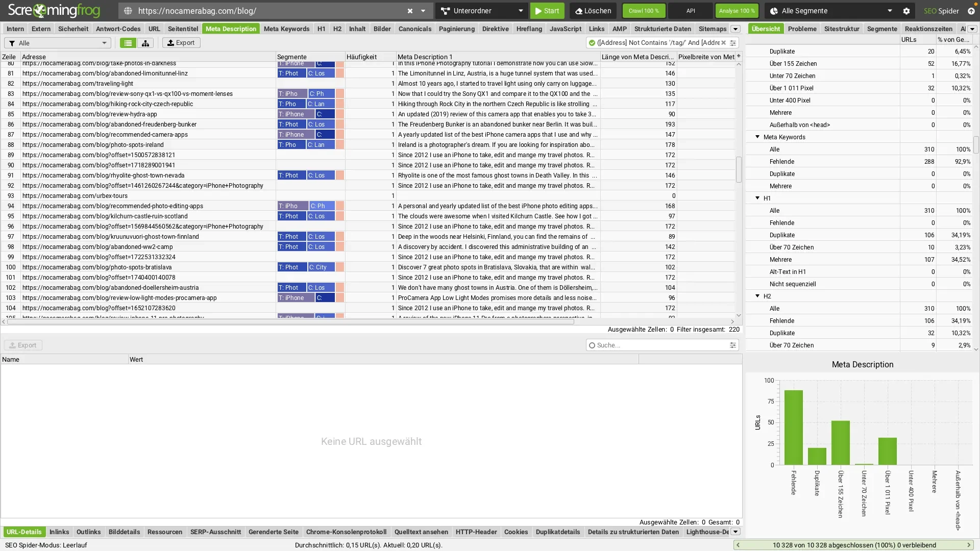980x551 pixels.
Task: Open search options in lower Suche field
Action: 733,345
